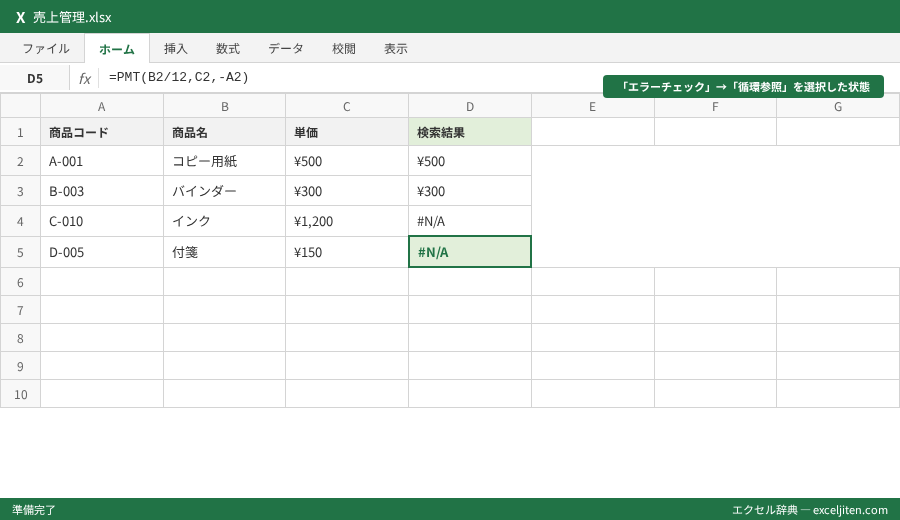Select the 商品名 header cell

coord(224,132)
